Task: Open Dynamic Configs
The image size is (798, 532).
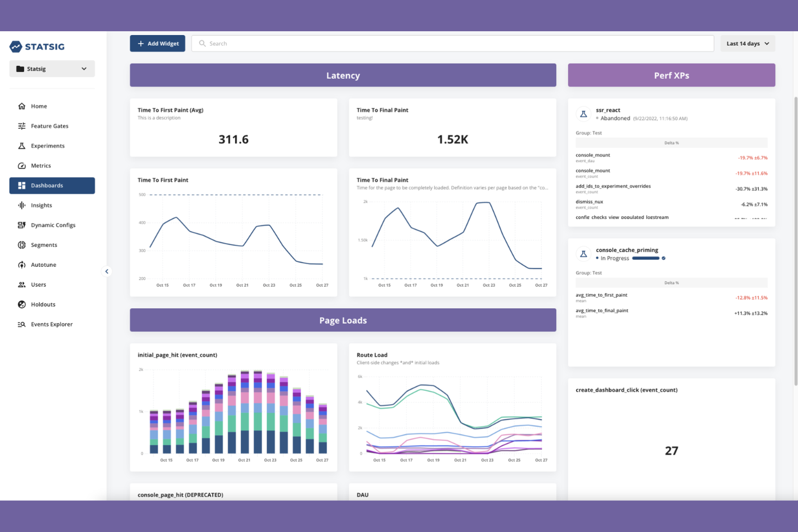Action: pos(52,225)
